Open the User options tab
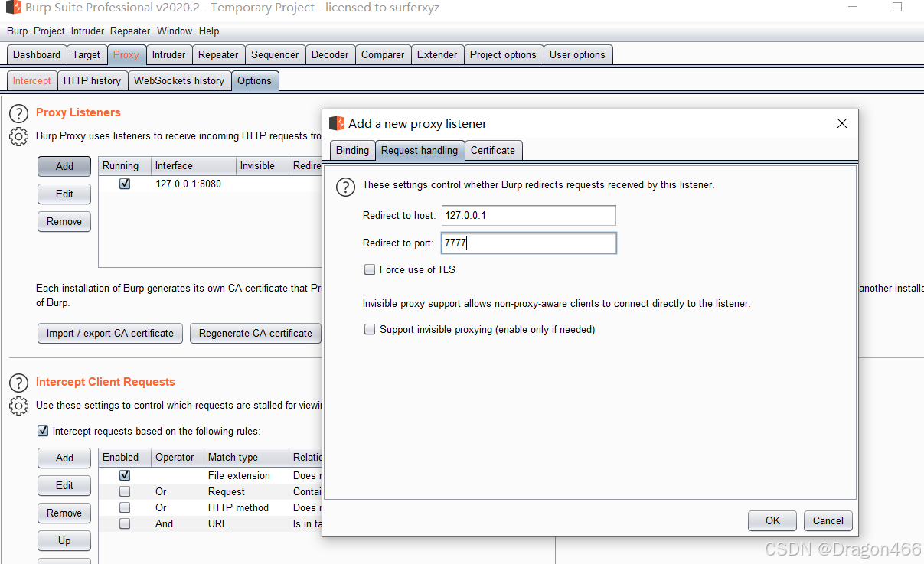 pos(577,54)
